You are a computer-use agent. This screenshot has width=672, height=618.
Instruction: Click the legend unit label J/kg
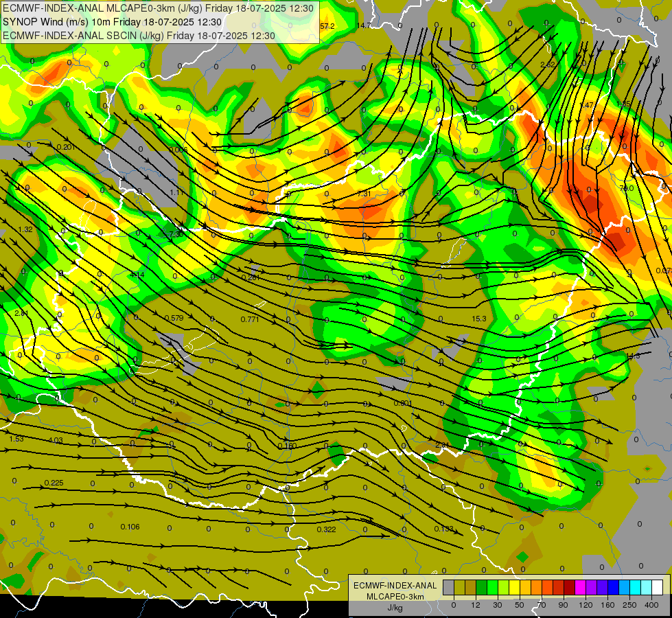tap(395, 608)
